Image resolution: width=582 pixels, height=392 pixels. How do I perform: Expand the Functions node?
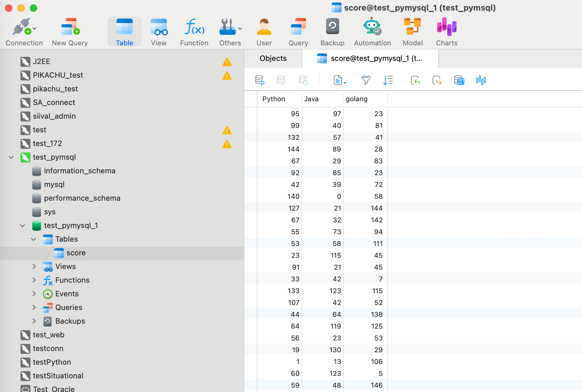pyautogui.click(x=34, y=280)
